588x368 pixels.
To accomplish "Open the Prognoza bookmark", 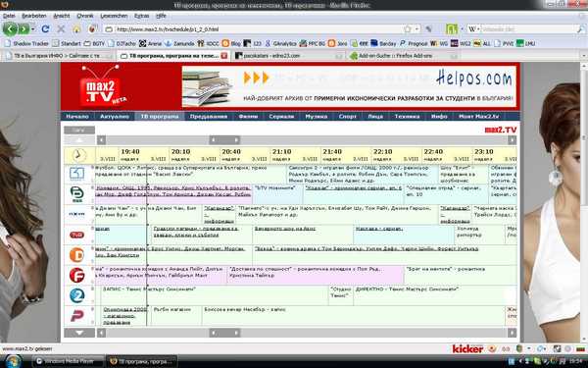I will [414, 43].
